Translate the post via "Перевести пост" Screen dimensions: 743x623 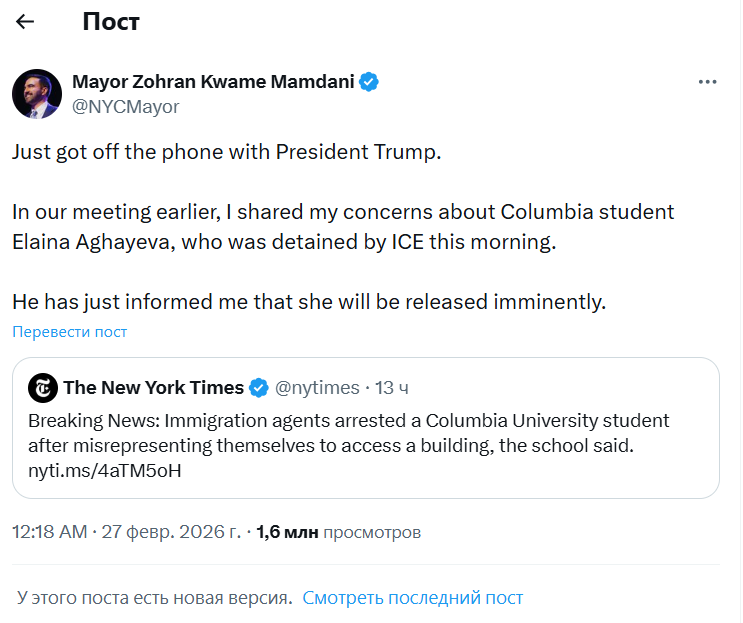click(x=70, y=332)
